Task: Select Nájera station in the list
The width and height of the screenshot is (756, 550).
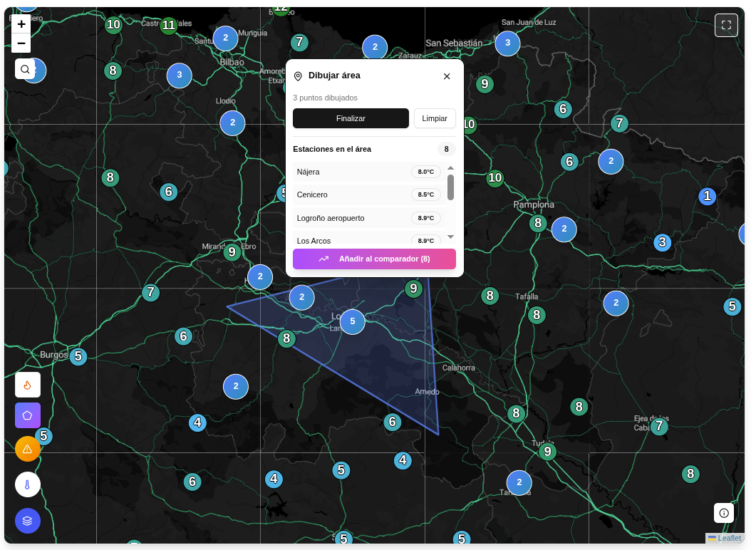Action: tap(349, 172)
